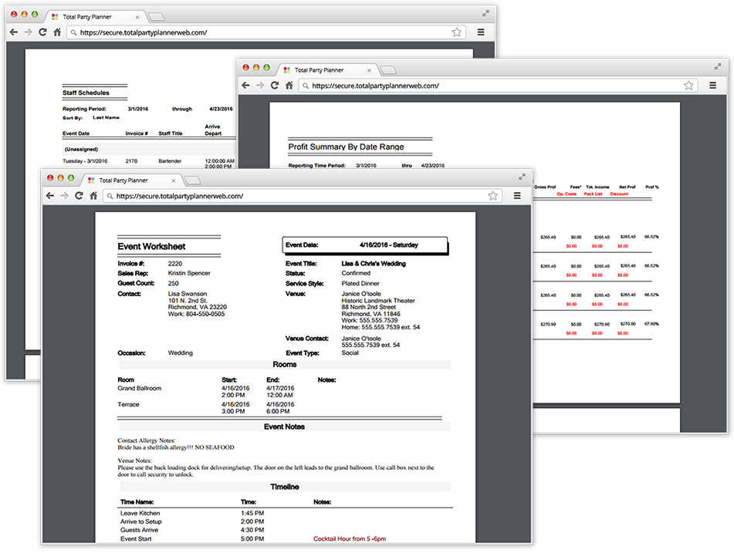This screenshot has width=734, height=560.
Task: Close the tab in the Event Worksheet window
Action: [173, 180]
